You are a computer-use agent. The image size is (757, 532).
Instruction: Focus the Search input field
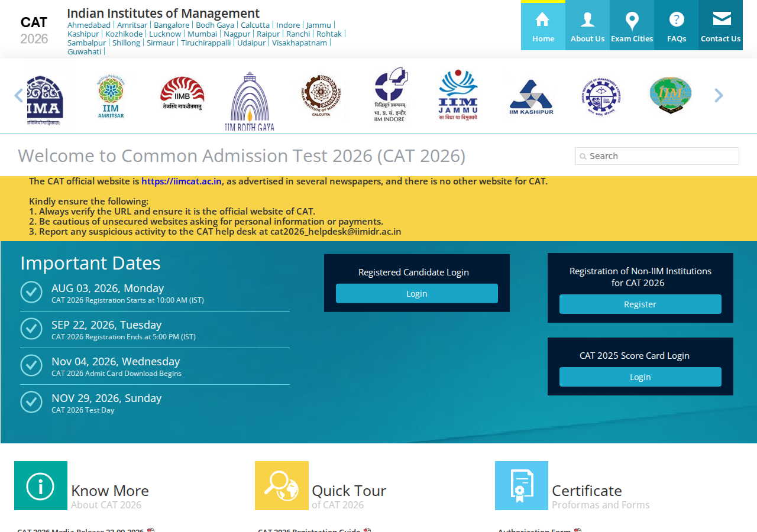pos(657,156)
